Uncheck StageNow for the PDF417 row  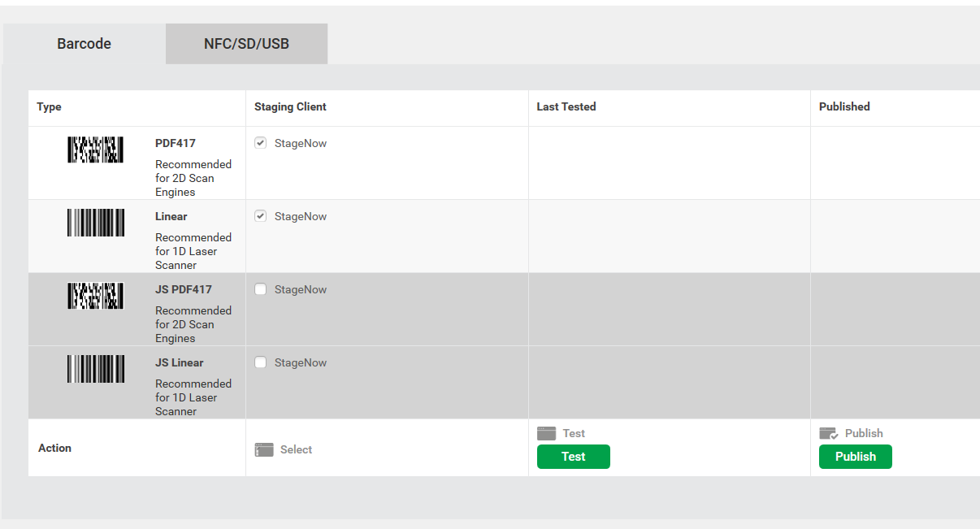[260, 142]
